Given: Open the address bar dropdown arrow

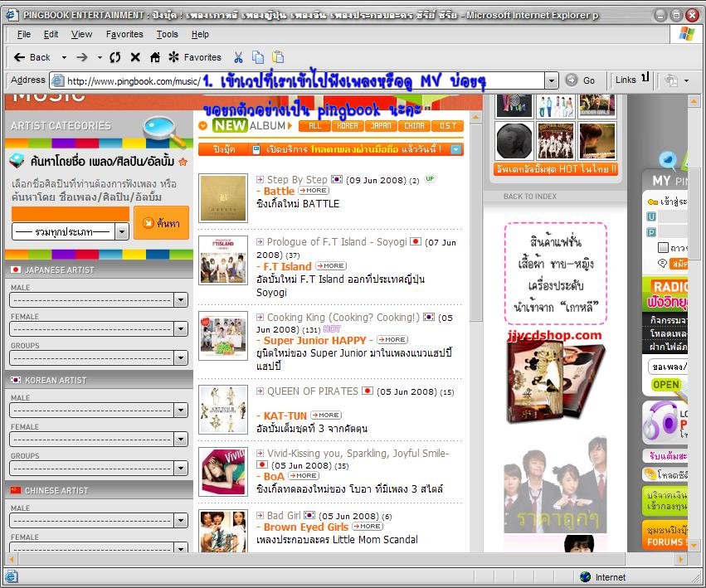Looking at the screenshot, I should pos(552,81).
